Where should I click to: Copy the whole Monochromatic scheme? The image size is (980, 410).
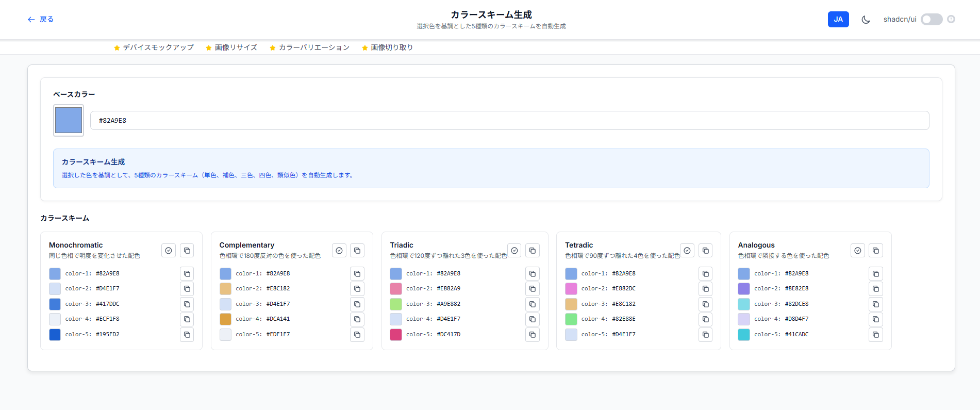pos(187,251)
